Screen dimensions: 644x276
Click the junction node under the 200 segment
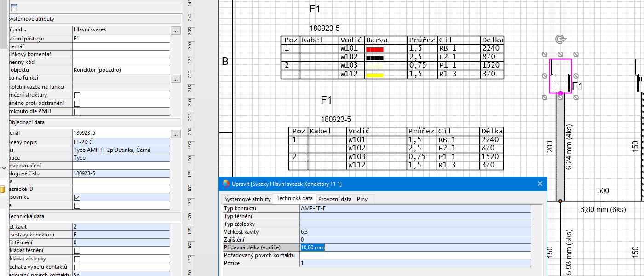(x=560, y=201)
